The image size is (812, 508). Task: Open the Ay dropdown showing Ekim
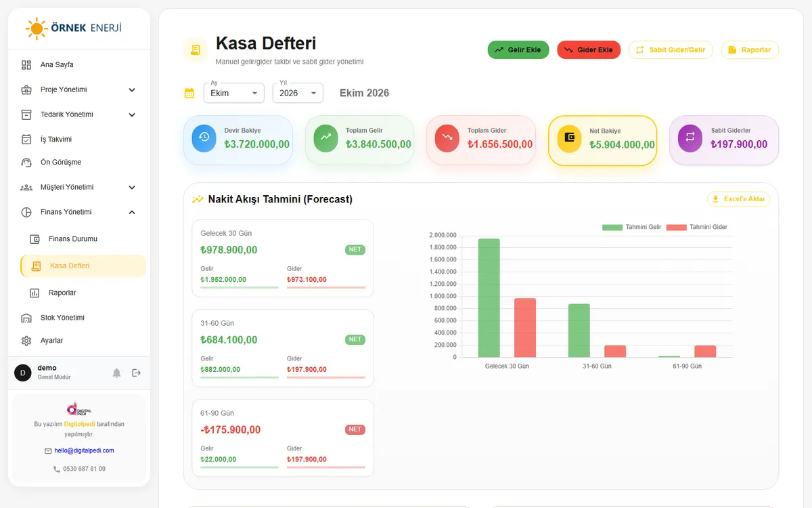coord(234,93)
